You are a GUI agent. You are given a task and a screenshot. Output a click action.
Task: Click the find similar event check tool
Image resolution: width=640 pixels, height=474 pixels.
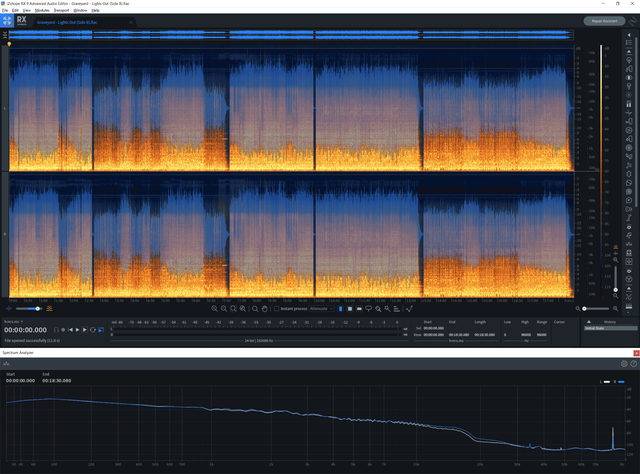pyautogui.click(x=409, y=309)
